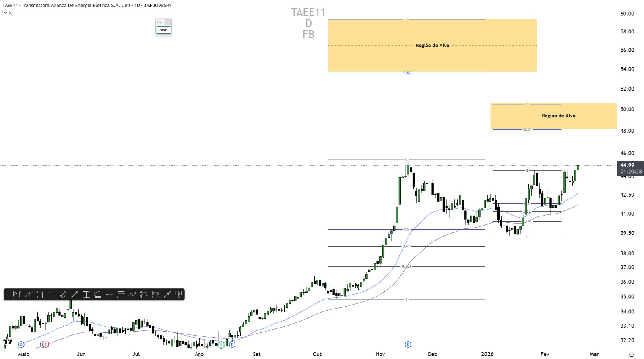Click the Set month label on time axis
Screen dimensions: 644x359
point(256,354)
